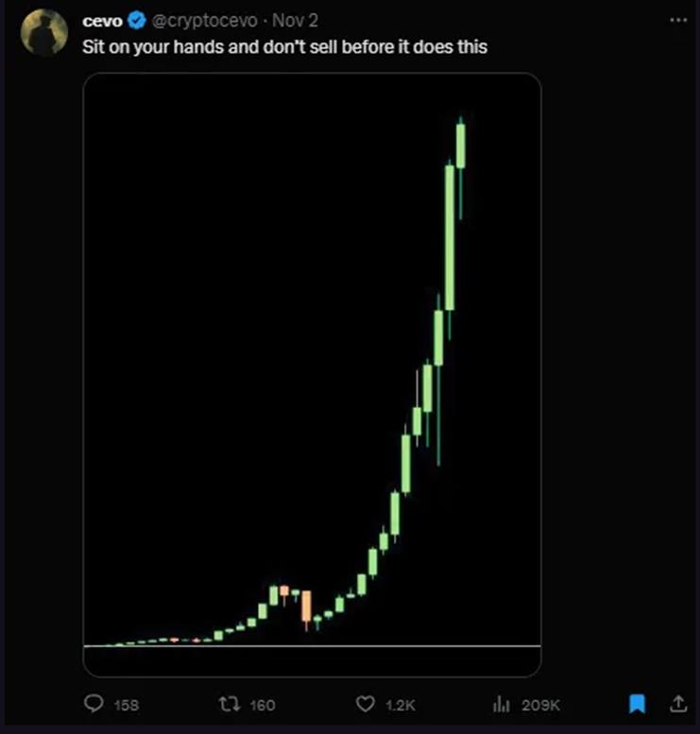Click the orange candle on the chart

(306, 607)
